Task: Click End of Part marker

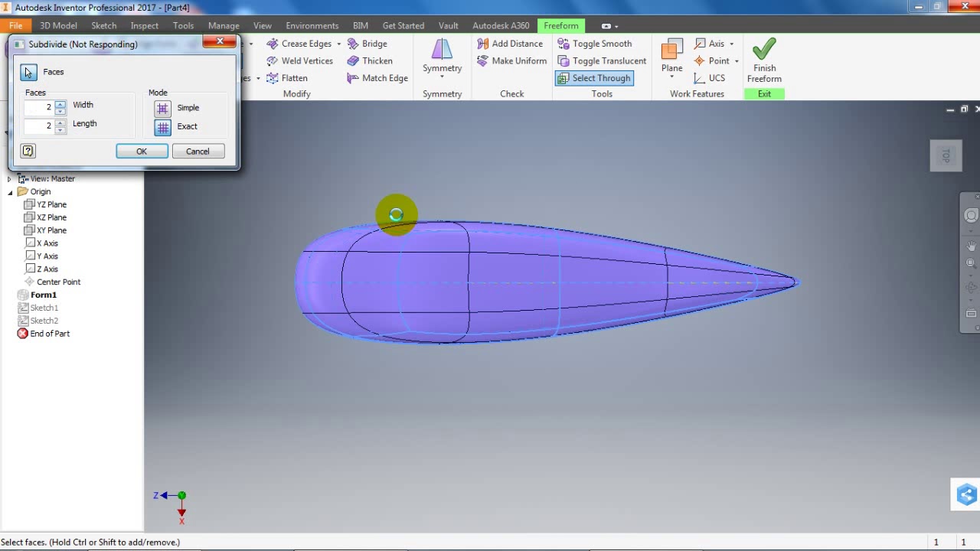Action: click(x=44, y=334)
